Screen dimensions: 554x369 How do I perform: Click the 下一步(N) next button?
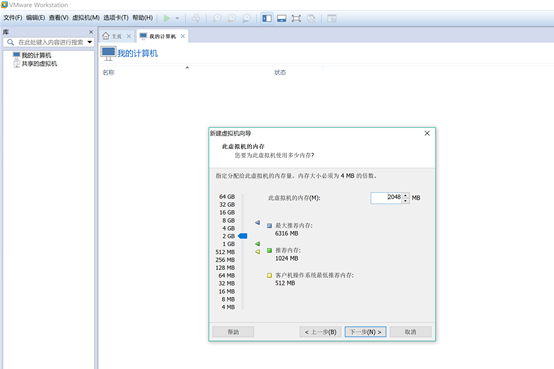[366, 332]
